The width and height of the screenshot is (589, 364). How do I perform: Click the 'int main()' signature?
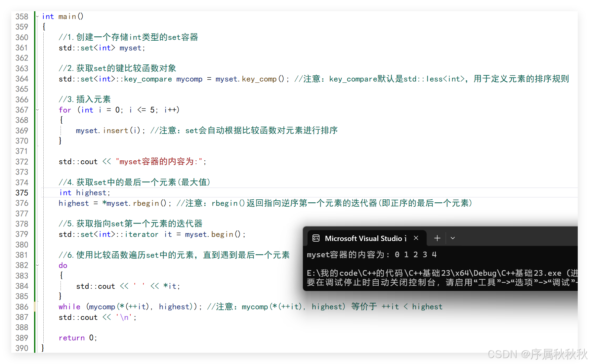tap(63, 17)
